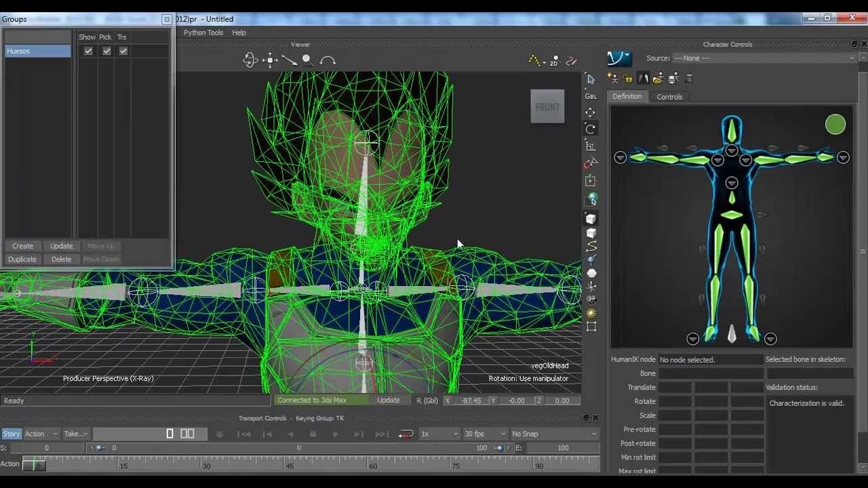Open the load character folder icon
The image size is (868, 488).
[658, 79]
